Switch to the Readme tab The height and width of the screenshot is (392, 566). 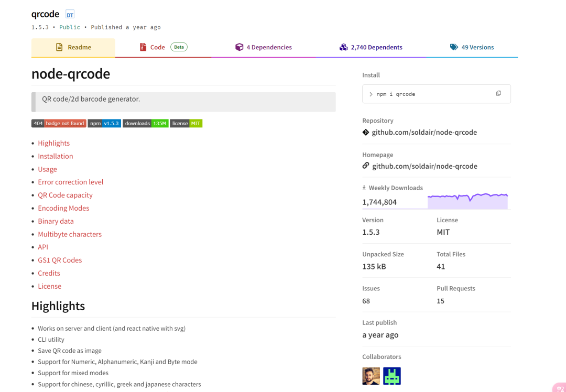pos(73,47)
